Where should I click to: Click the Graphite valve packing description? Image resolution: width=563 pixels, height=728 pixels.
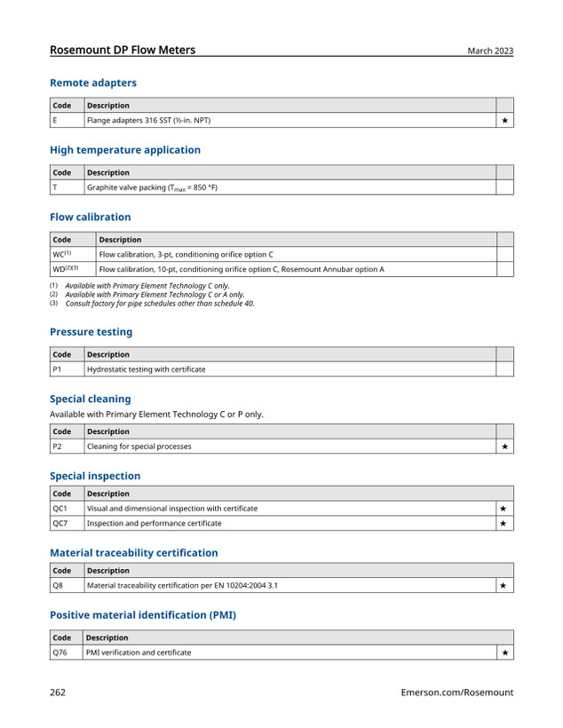point(152,188)
